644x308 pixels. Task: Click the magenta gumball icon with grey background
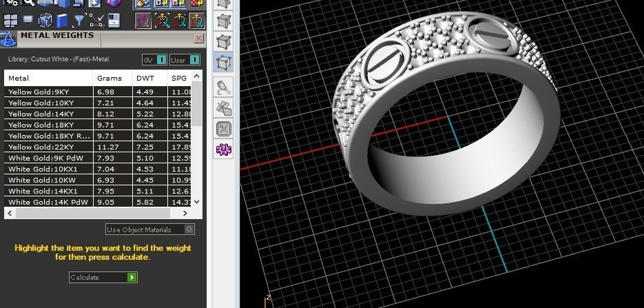click(x=143, y=20)
